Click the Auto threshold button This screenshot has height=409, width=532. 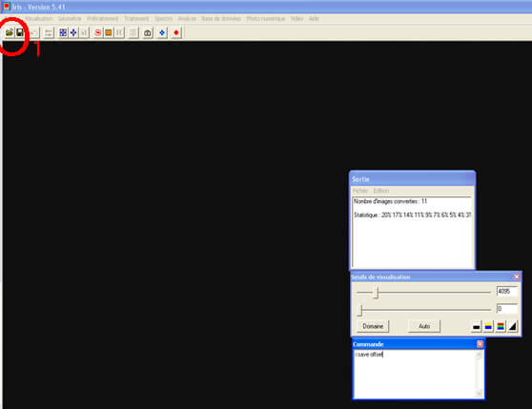[x=424, y=326]
